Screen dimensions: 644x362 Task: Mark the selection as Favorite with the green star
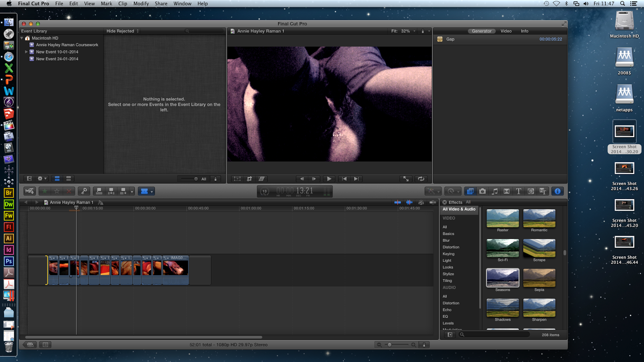point(45,191)
